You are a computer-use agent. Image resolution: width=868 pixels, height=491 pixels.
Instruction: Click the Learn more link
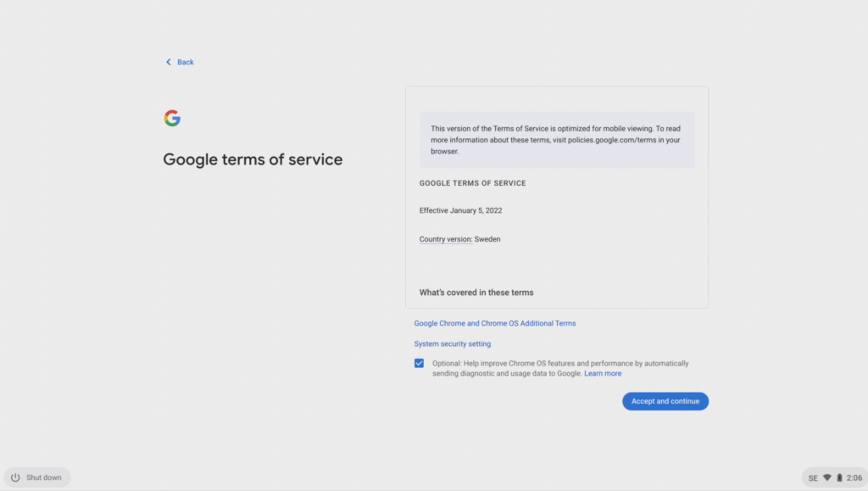(603, 373)
